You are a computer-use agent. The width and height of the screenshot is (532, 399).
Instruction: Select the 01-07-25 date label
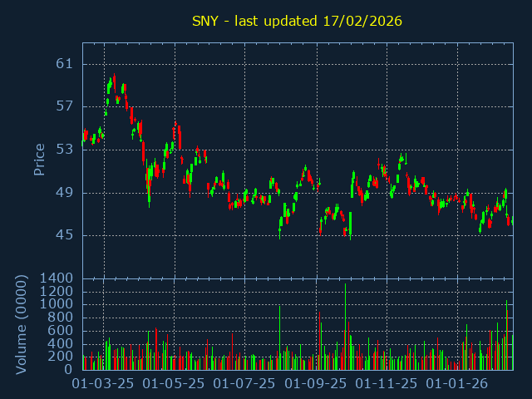(x=245, y=384)
